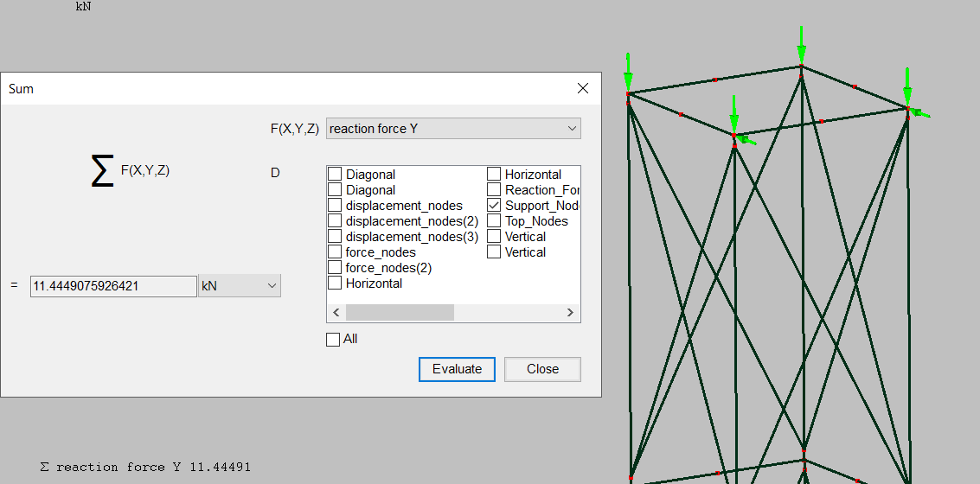Check the displacement_nodes checkbox

pos(335,206)
